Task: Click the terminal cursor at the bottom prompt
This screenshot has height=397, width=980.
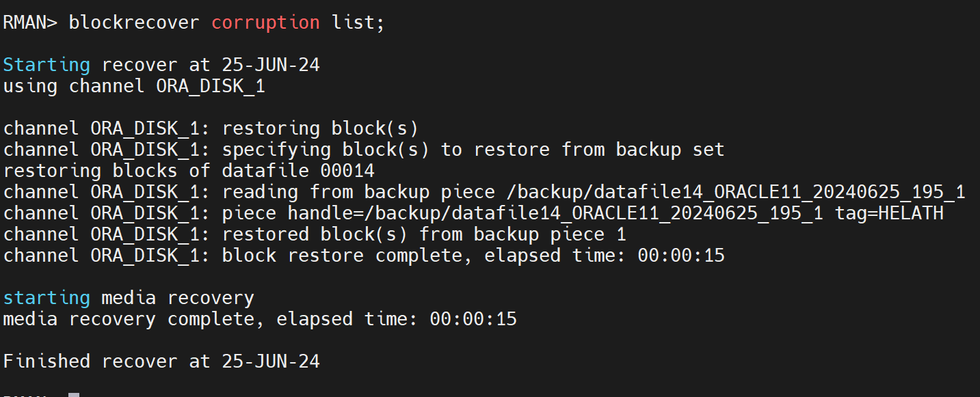Action: click(74, 395)
